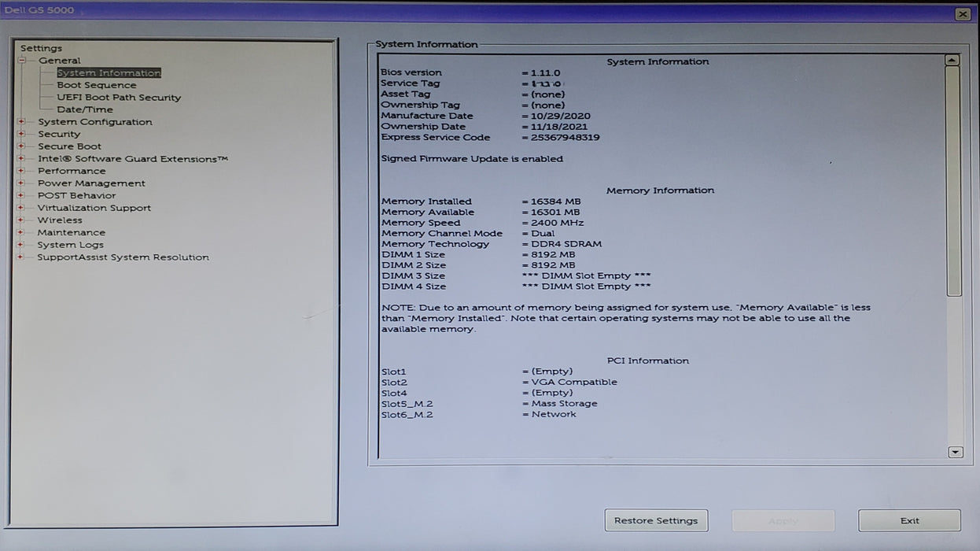Click Memory Channel Mode Dual value

(x=543, y=233)
